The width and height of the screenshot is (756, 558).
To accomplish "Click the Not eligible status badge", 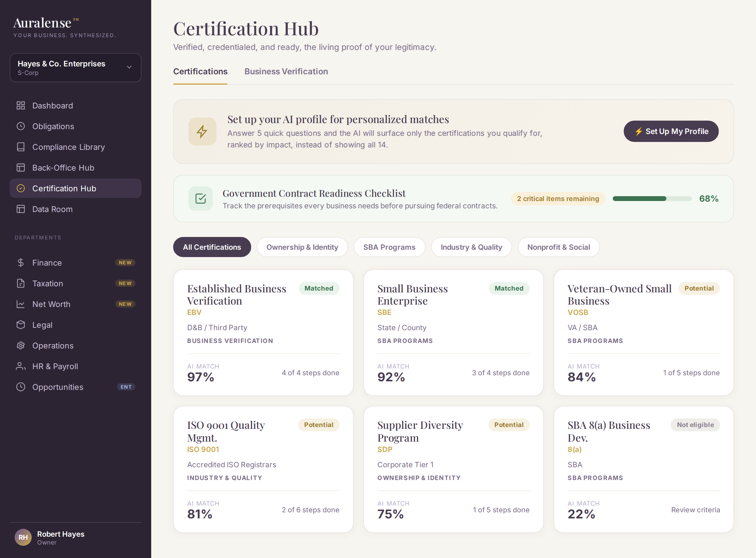I will 695,425.
